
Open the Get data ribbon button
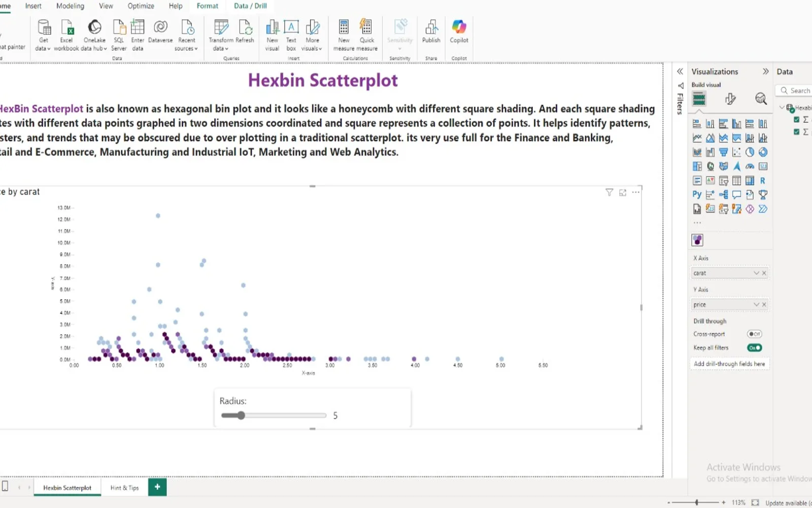[x=44, y=35]
